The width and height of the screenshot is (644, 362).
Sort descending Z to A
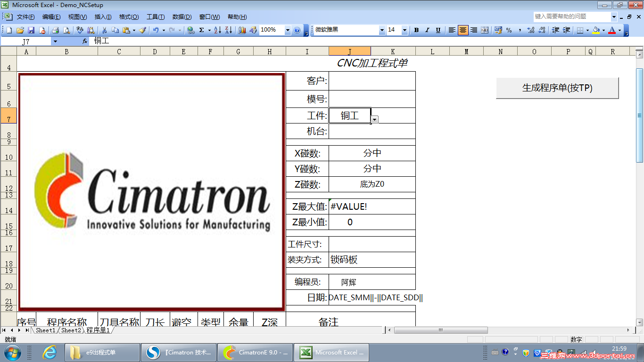(229, 30)
